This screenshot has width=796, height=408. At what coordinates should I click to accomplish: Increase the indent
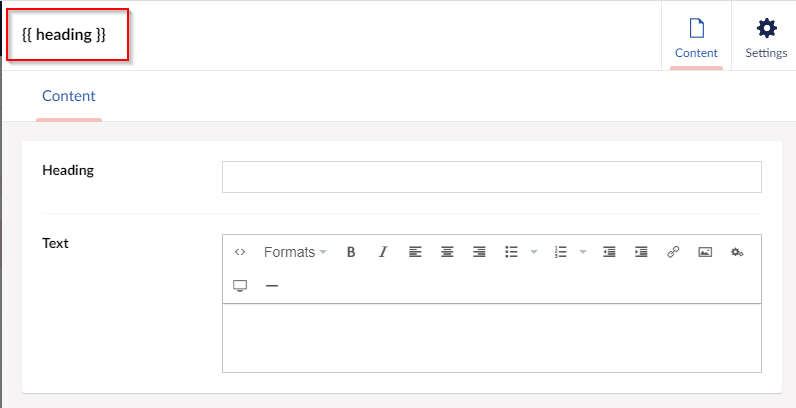pos(641,252)
